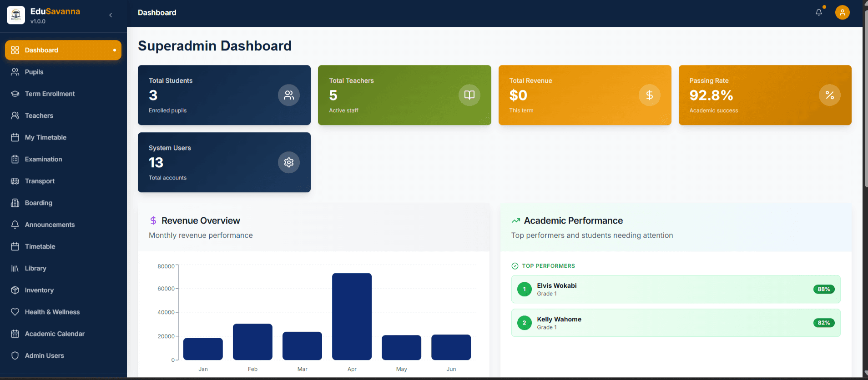This screenshot has height=380, width=868.
Task: Click the 88% score badge
Action: point(823,289)
